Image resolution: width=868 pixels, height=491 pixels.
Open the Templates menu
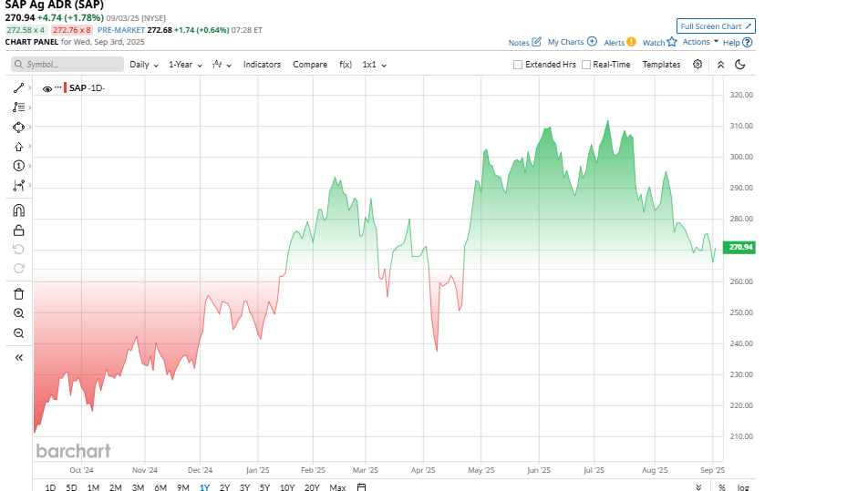pos(661,65)
